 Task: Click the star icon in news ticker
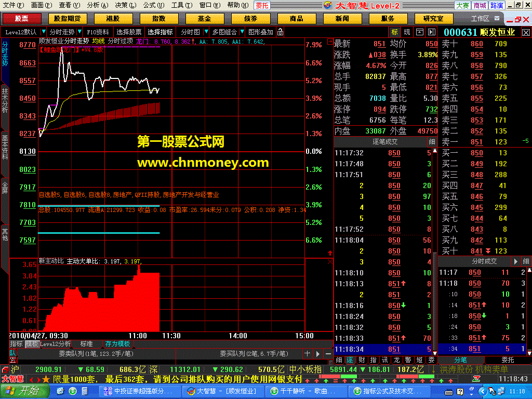(x=46, y=379)
